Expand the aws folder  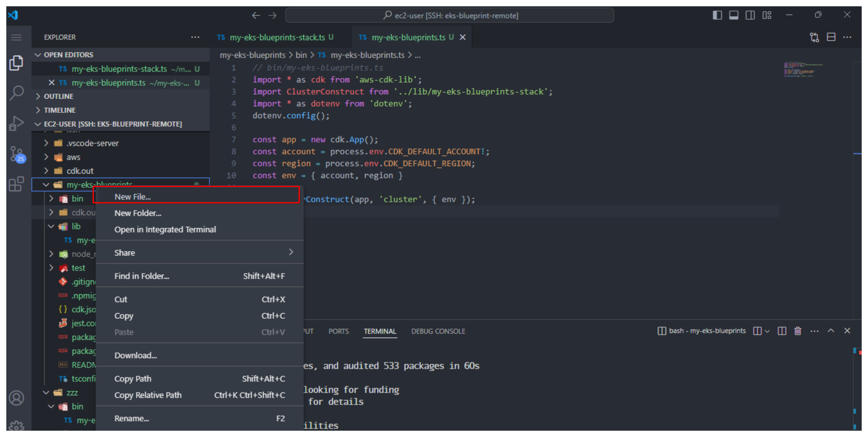click(x=121, y=157)
